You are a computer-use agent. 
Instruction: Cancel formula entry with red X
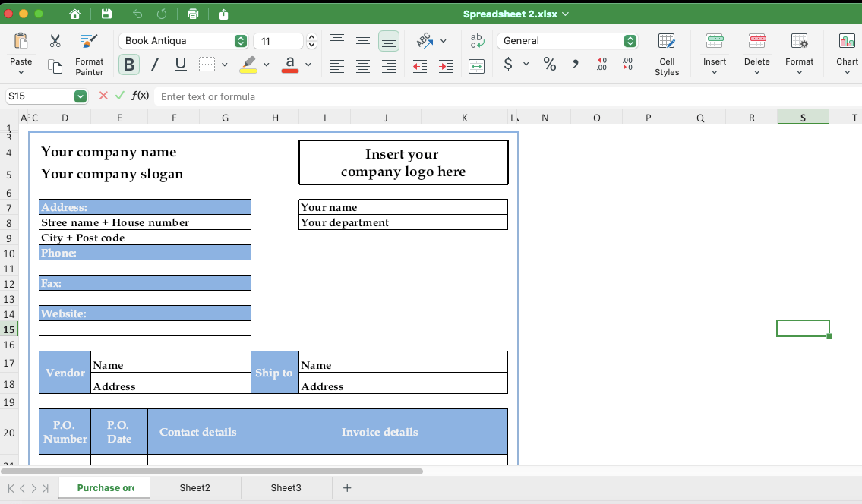pyautogui.click(x=103, y=96)
